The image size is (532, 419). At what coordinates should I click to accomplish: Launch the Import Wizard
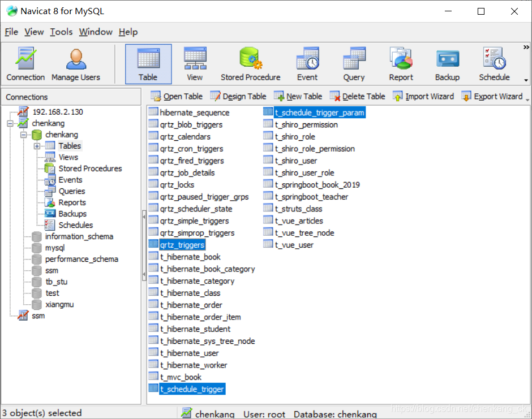point(423,97)
